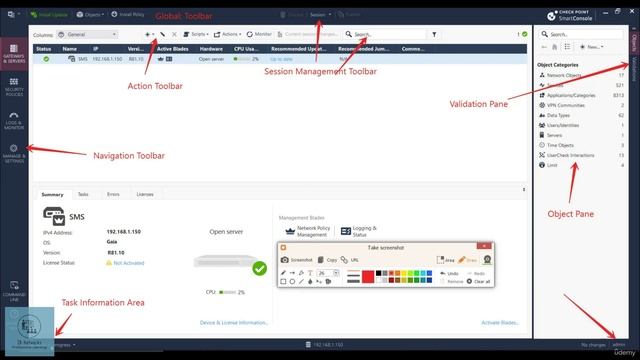Open the SmartConsole application menu
The height and width of the screenshot is (360, 640).
[x=13, y=14]
